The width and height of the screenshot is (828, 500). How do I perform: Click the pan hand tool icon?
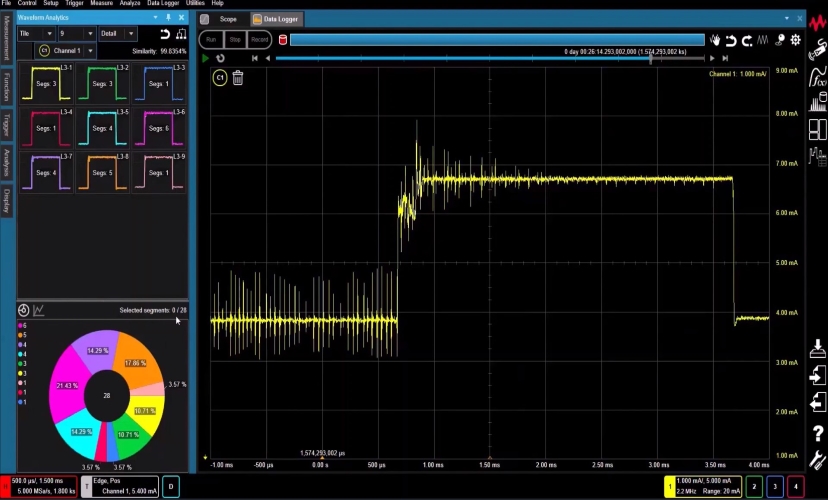coord(715,40)
